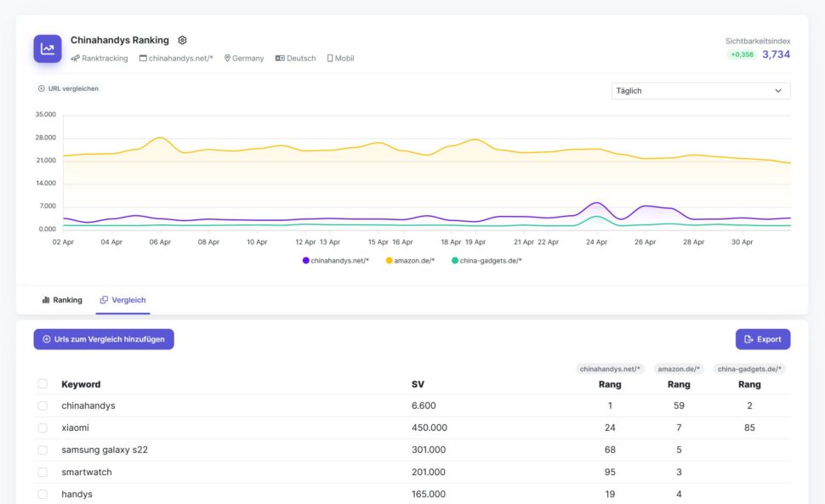Click the export file icon

click(x=748, y=339)
